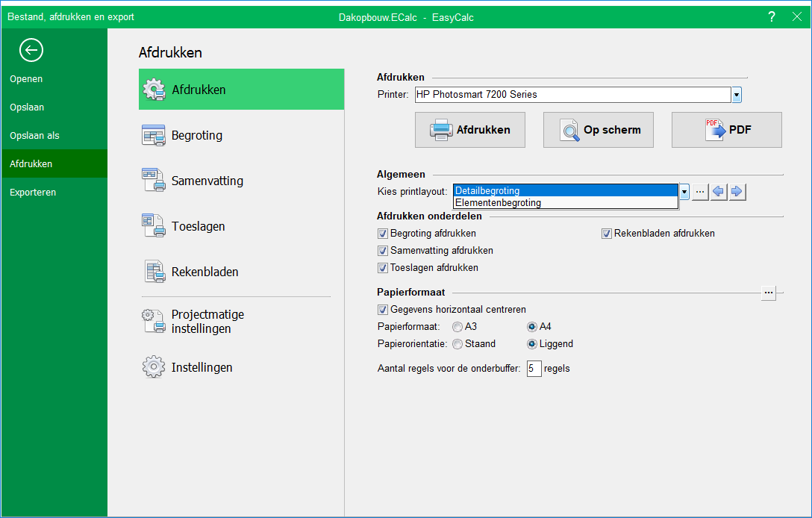Screen dimensions: 812x518
Task: Disable Gegevens horizontaal centreren
Action: (x=383, y=310)
